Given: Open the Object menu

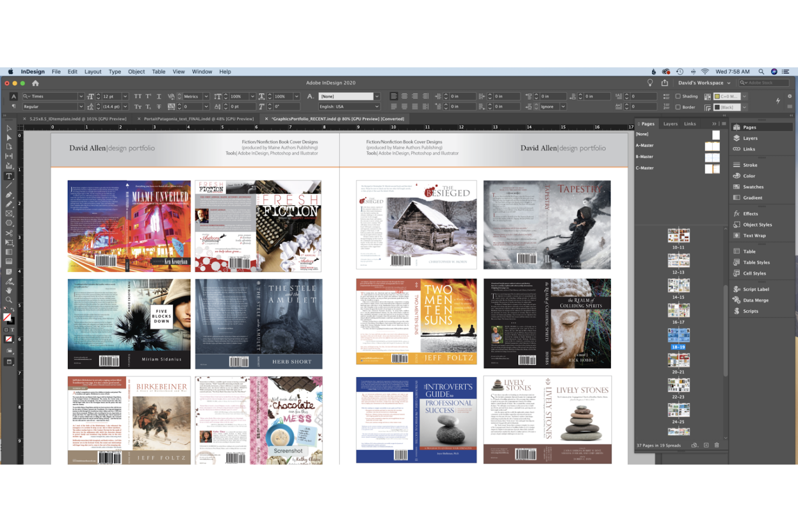Looking at the screenshot, I should (x=136, y=72).
